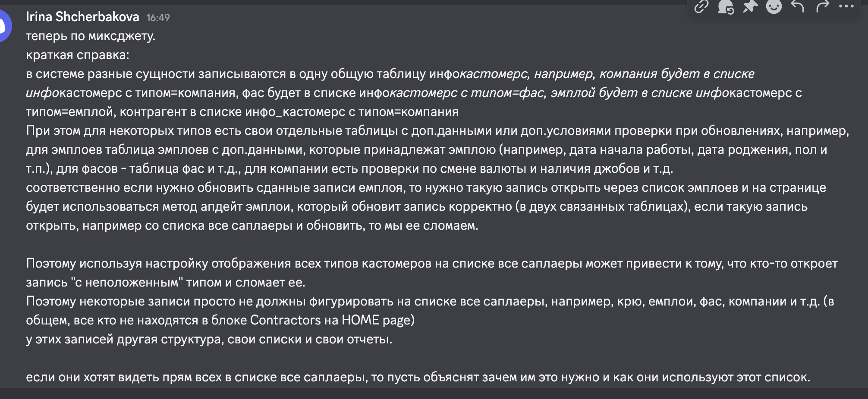Viewport: 868px width, 399px height.
Task: Click the line "теперь по миксджету."
Action: pyautogui.click(x=91, y=36)
